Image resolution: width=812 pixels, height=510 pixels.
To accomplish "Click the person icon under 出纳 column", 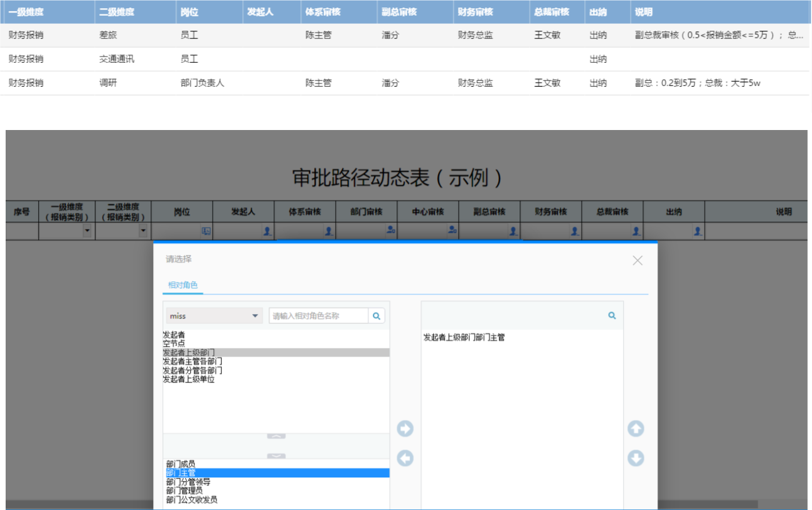I will pos(697,231).
